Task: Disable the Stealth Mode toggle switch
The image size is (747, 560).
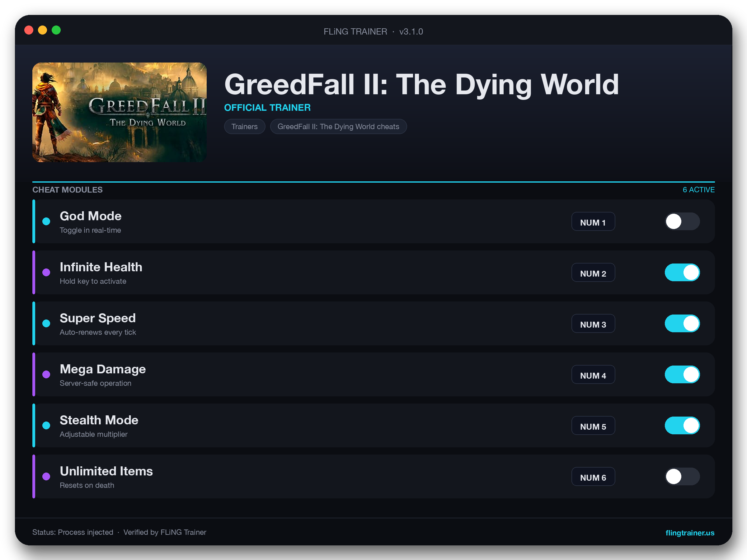Action: click(x=682, y=425)
